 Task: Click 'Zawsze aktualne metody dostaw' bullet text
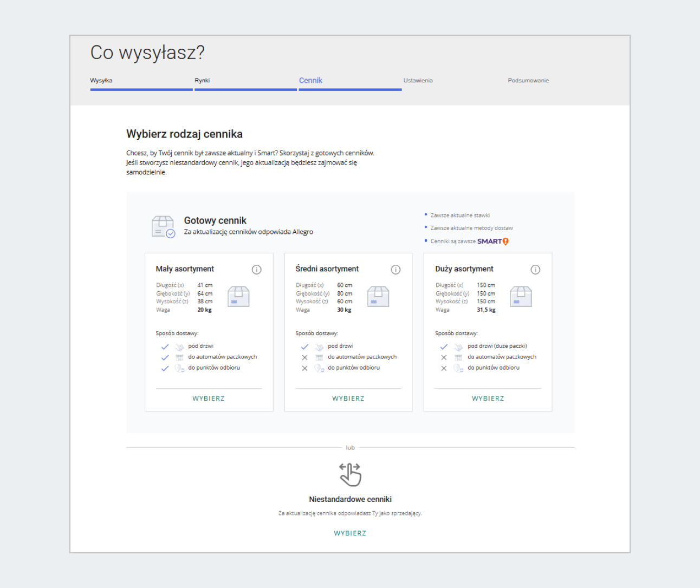click(472, 228)
